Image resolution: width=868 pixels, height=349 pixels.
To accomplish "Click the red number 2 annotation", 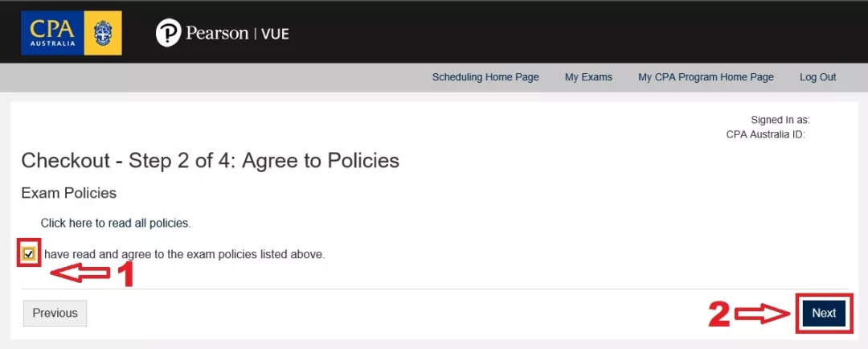I will [719, 314].
